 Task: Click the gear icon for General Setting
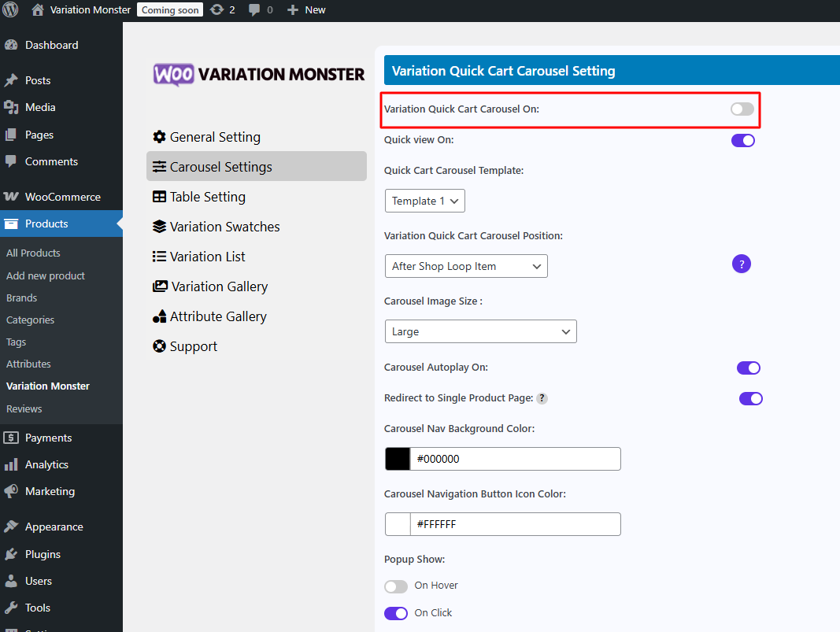159,137
